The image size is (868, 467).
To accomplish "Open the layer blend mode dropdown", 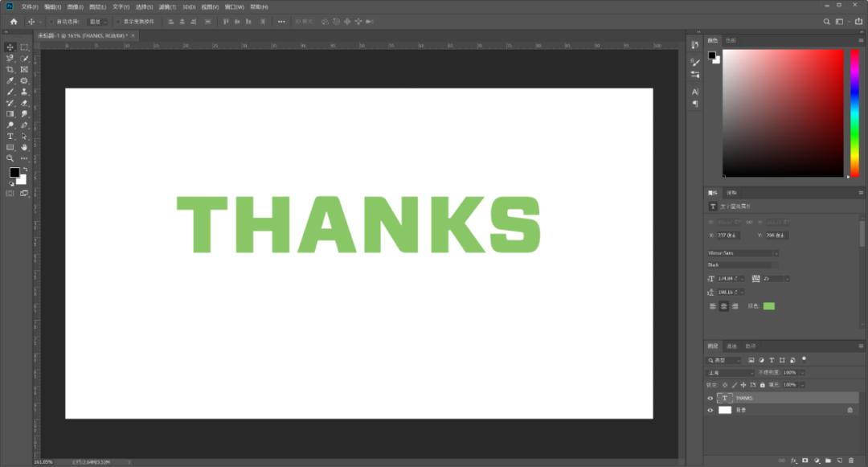I will tap(730, 373).
